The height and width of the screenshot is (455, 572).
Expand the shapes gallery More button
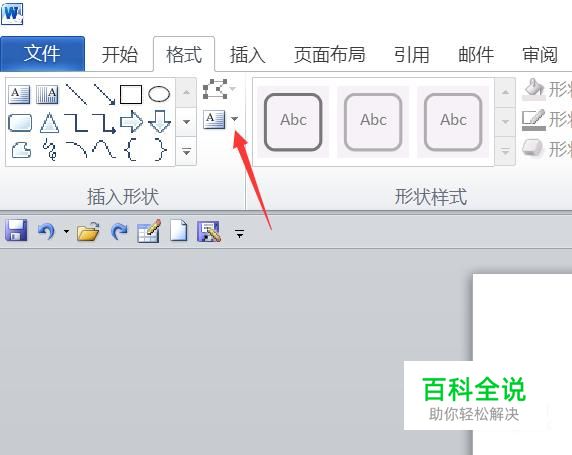click(186, 151)
